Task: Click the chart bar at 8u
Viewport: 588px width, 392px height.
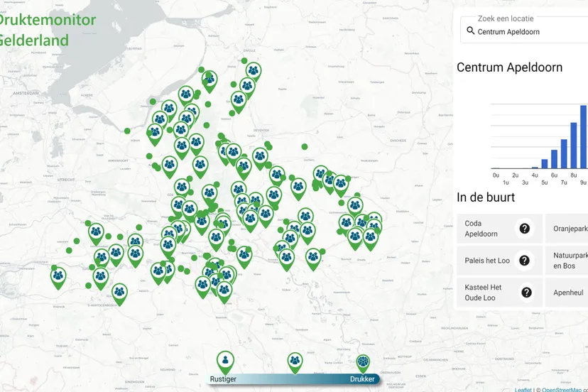Action: [573, 146]
